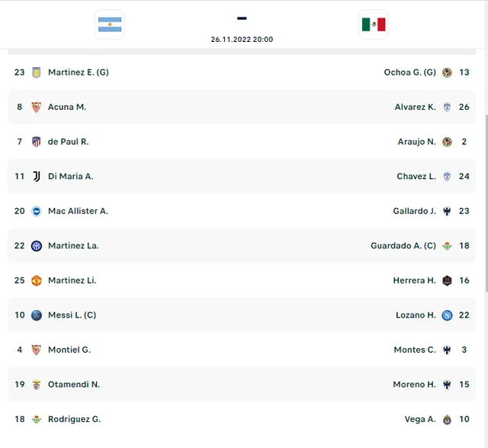Click Napoli logo beside Lozano H.

pos(447,315)
